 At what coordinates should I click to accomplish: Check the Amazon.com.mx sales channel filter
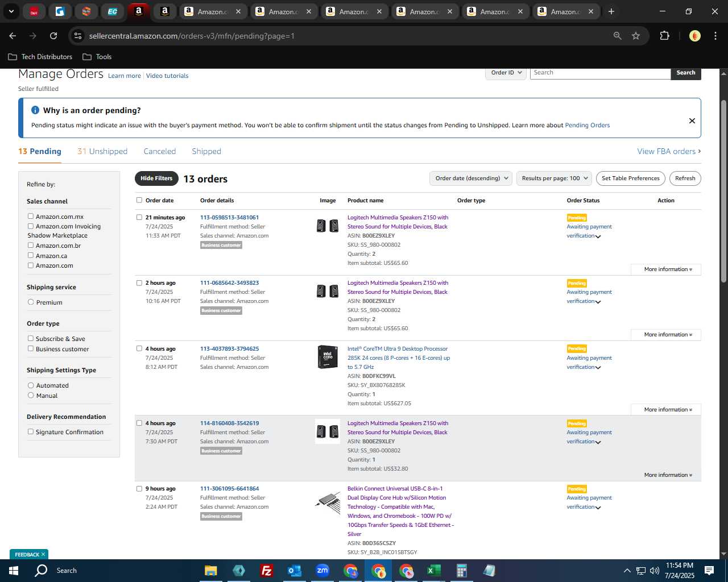(x=31, y=216)
